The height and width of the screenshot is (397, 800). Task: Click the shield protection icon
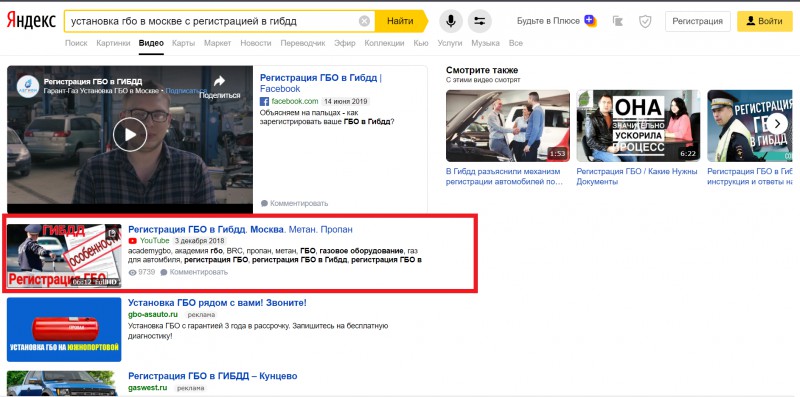(645, 21)
